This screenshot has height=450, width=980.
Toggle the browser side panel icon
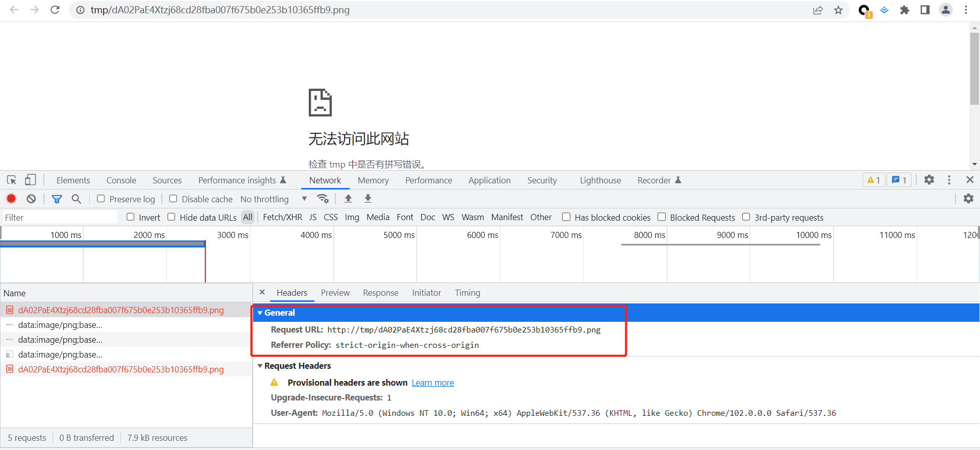[x=925, y=10]
